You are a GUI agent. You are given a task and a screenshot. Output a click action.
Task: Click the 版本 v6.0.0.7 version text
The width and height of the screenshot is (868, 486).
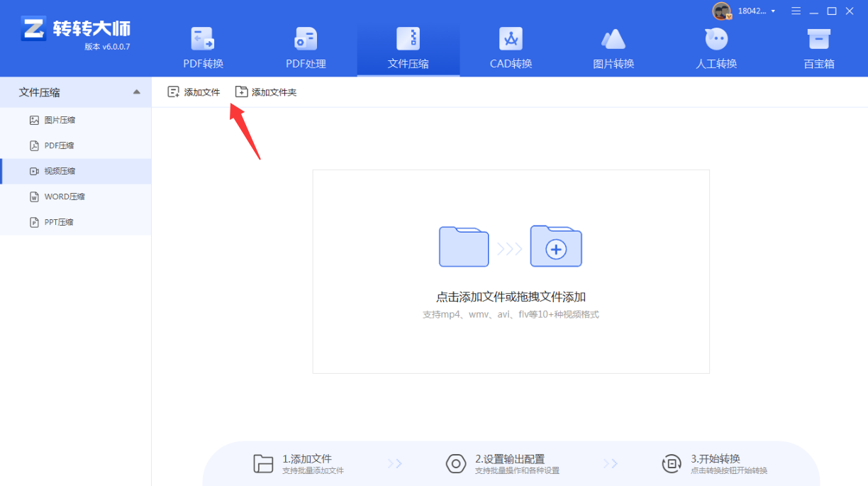[x=107, y=47]
